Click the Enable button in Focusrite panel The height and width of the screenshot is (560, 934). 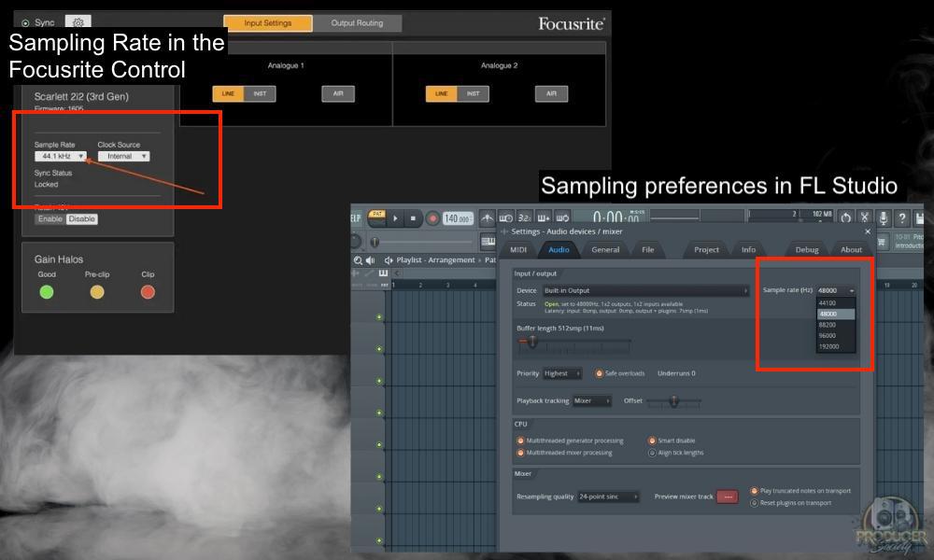click(x=50, y=219)
